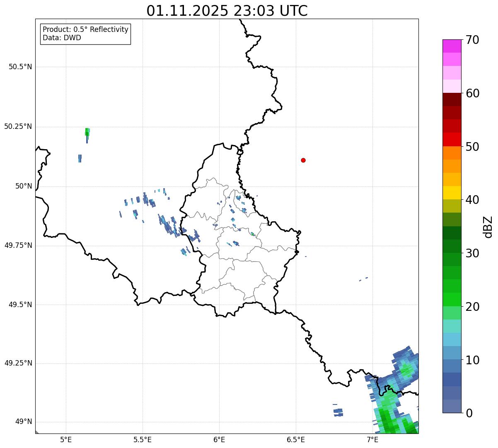Image resolution: width=498 pixels, height=448 pixels.
Task: Click the colorbar tick label 40
Action: (x=472, y=200)
